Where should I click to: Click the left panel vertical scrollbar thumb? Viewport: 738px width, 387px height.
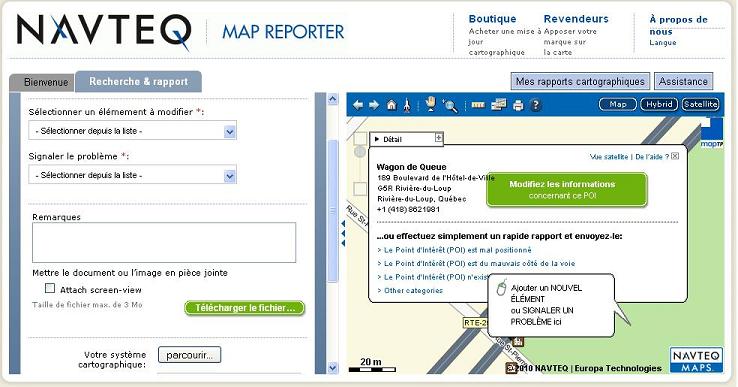point(333,211)
